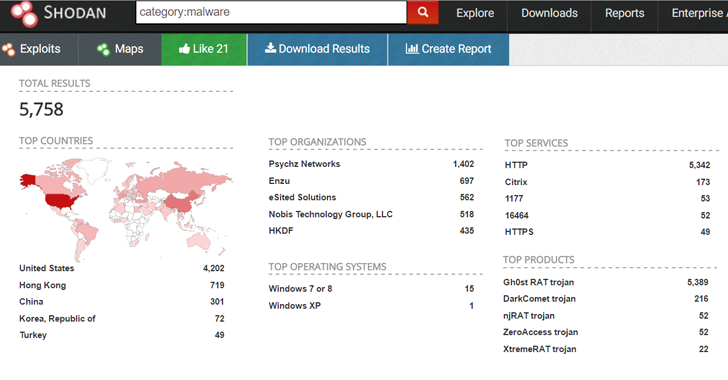The width and height of the screenshot is (728, 380).
Task: Click the Gh0st RAT count 5,389
Action: [x=698, y=282]
